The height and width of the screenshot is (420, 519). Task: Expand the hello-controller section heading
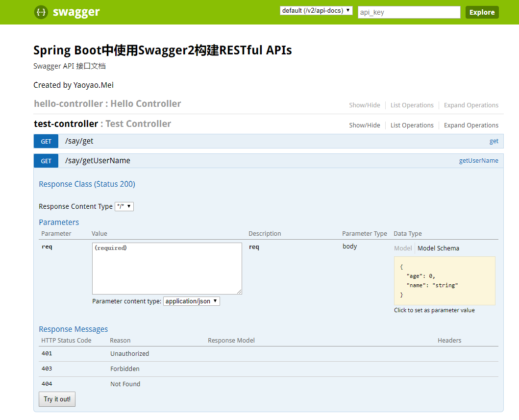(107, 103)
